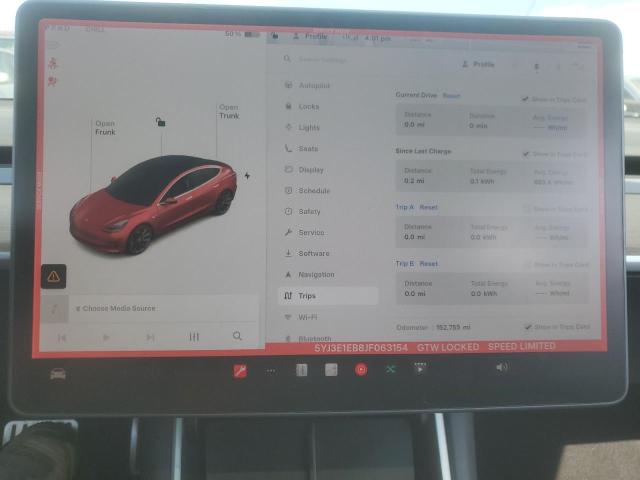Tap the media search magnifier icon
640x480 pixels.
(237, 336)
